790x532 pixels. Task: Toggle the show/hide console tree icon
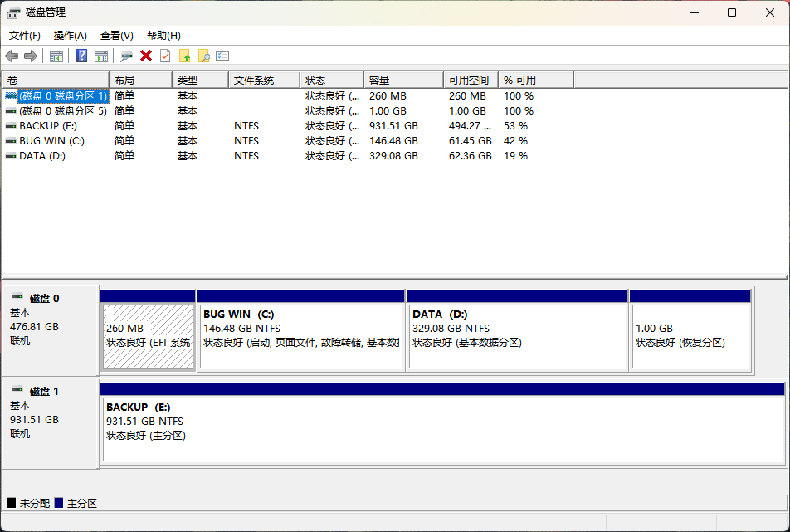(x=56, y=56)
